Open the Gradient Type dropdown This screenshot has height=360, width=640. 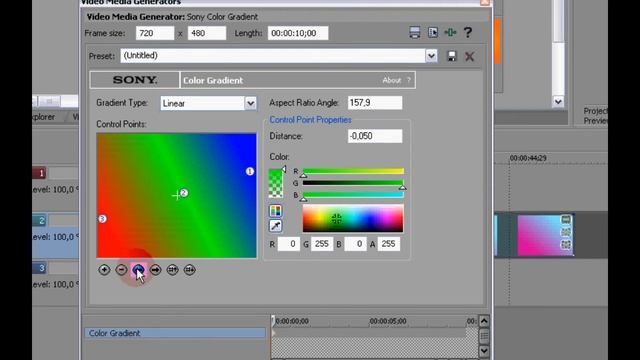tap(250, 103)
